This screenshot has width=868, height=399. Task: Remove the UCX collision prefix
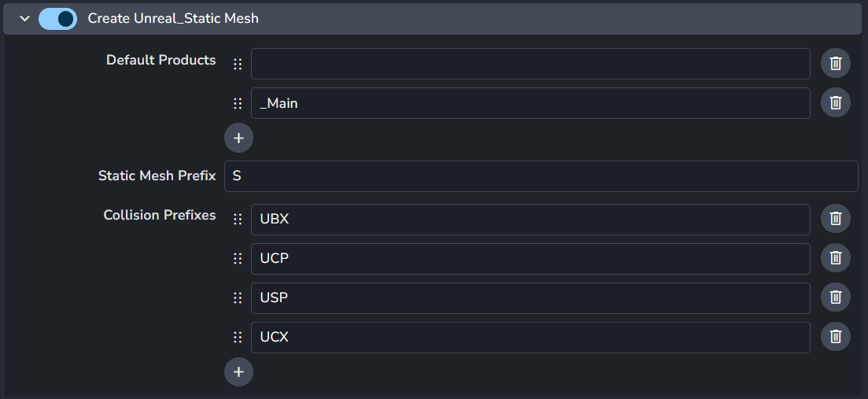click(835, 337)
